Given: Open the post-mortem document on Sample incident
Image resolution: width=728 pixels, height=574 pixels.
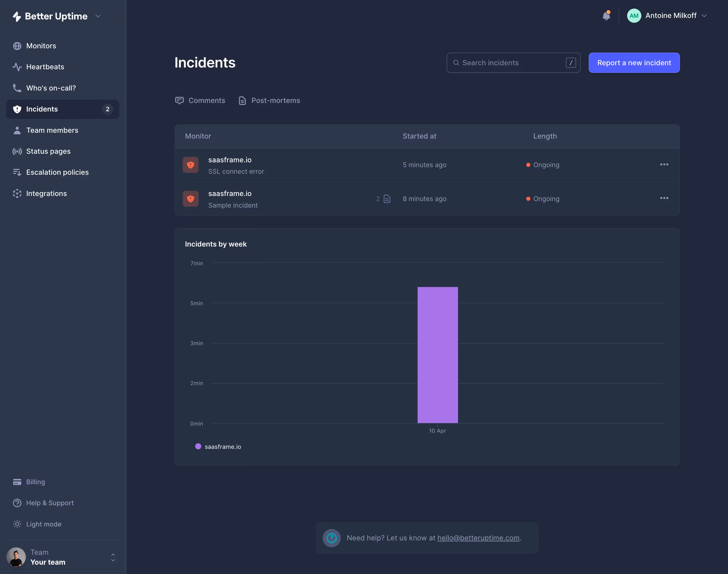Looking at the screenshot, I should (387, 198).
